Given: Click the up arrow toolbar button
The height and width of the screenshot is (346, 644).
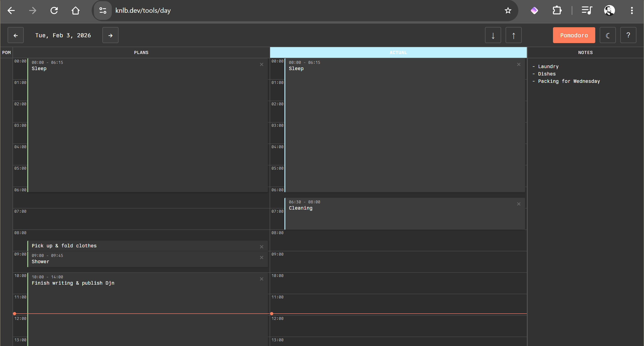Looking at the screenshot, I should click(513, 35).
